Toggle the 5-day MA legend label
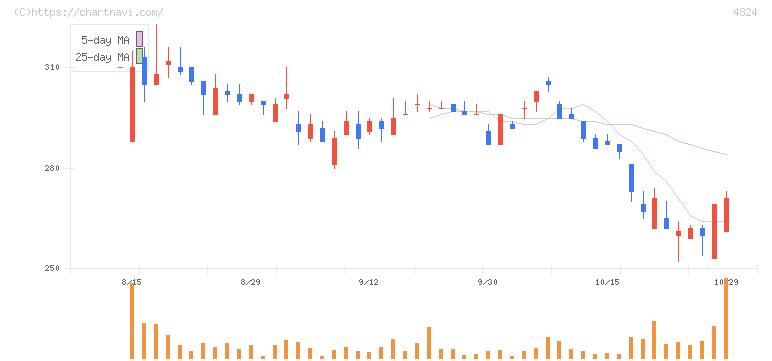The image size is (772, 361). [x=105, y=40]
